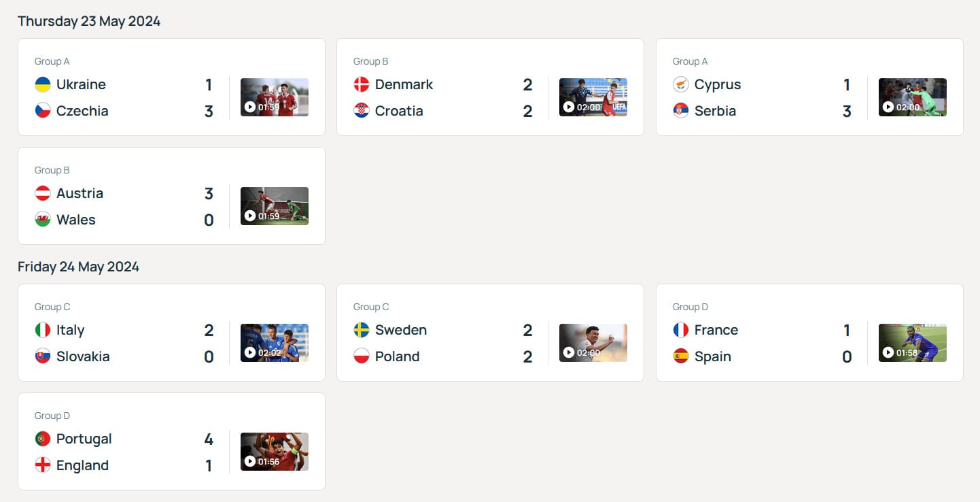Click the Wales flag icon

point(42,220)
